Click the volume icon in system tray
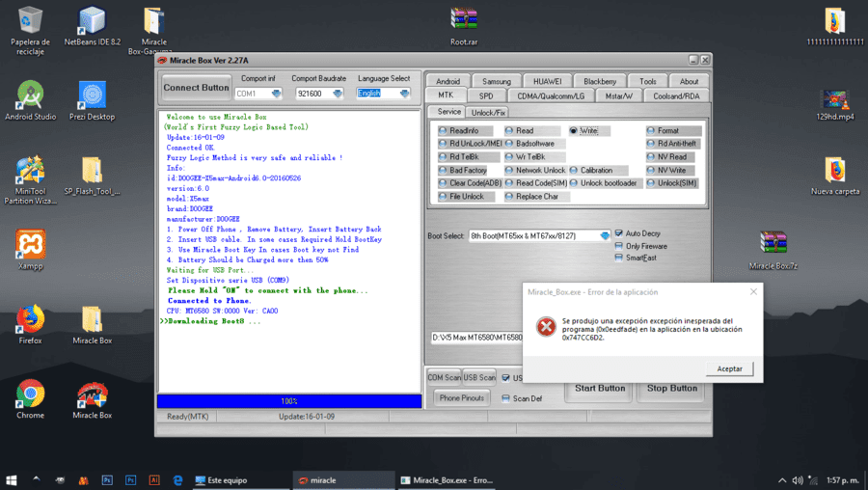 [x=798, y=480]
